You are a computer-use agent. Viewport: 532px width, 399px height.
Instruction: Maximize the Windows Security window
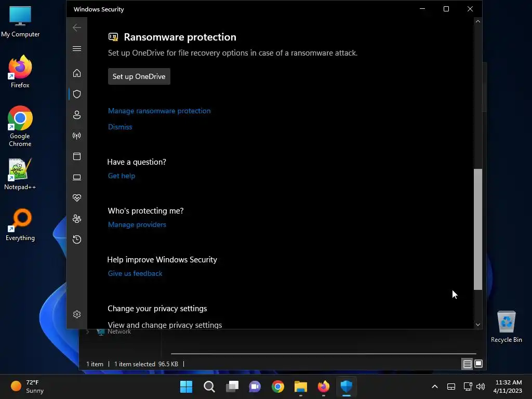(x=446, y=9)
